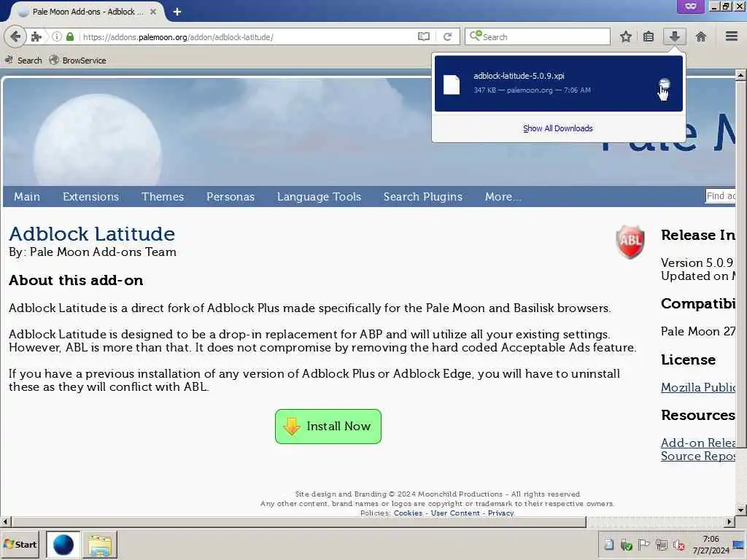The width and height of the screenshot is (747, 560).
Task: Click the Action Center flag tray icon
Action: click(643, 544)
